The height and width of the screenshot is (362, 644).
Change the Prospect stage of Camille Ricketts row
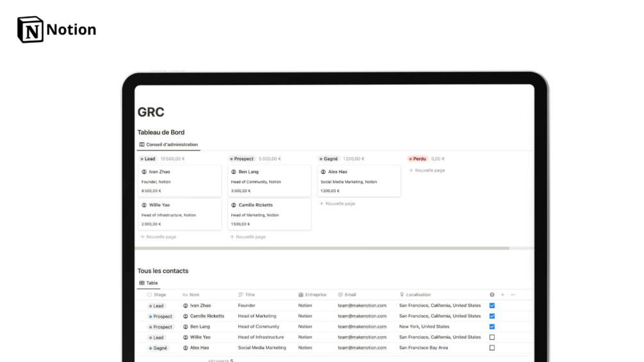pyautogui.click(x=161, y=317)
